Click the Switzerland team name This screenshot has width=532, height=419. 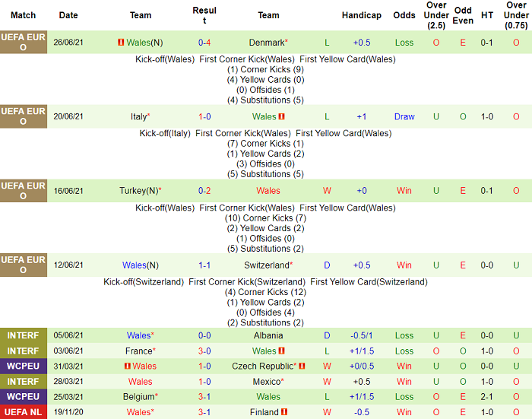267,265
